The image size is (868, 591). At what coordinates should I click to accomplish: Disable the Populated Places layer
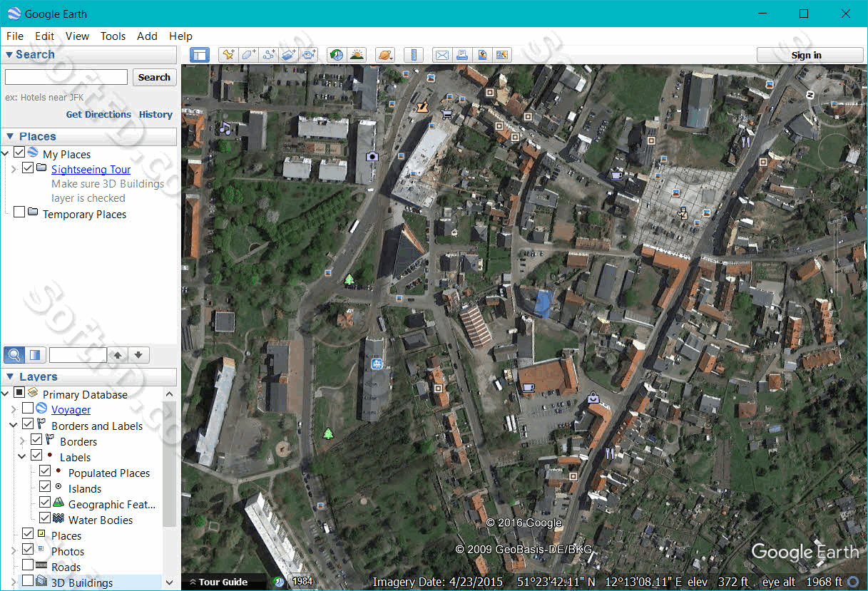45,471
